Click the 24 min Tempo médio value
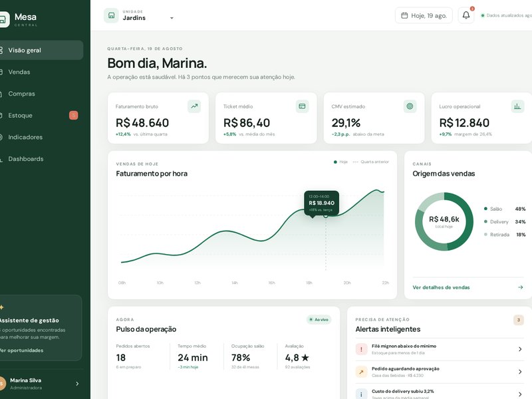The height and width of the screenshot is (399, 532). (x=193, y=358)
